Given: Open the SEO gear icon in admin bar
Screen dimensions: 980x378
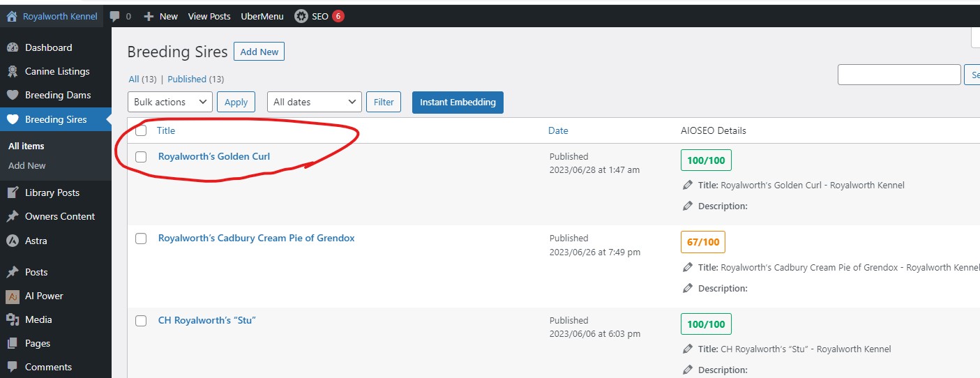Looking at the screenshot, I should 301,16.
